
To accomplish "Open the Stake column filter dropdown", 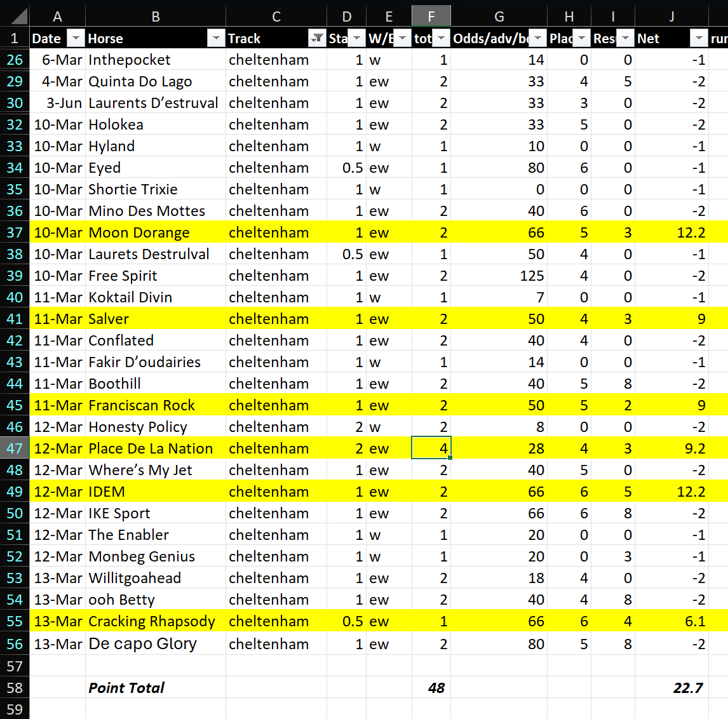I will (x=356, y=38).
